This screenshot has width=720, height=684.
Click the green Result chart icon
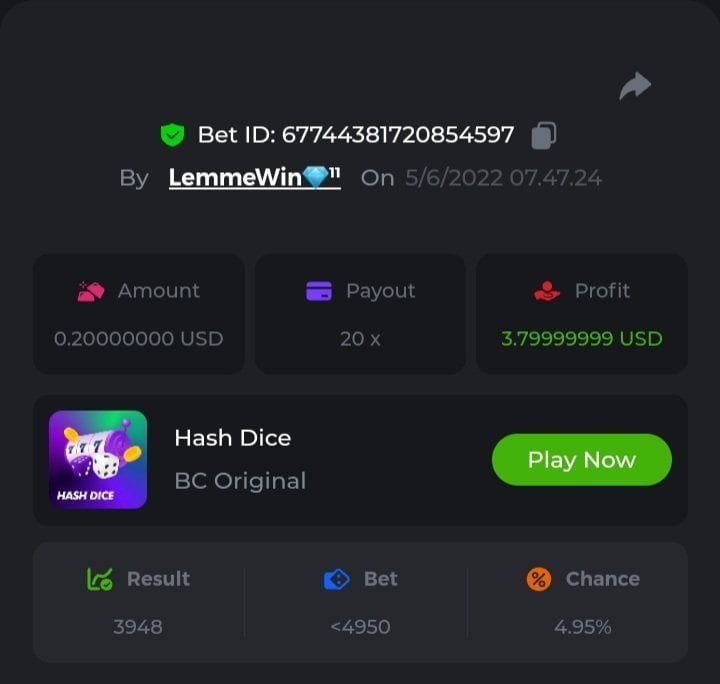coord(100,578)
